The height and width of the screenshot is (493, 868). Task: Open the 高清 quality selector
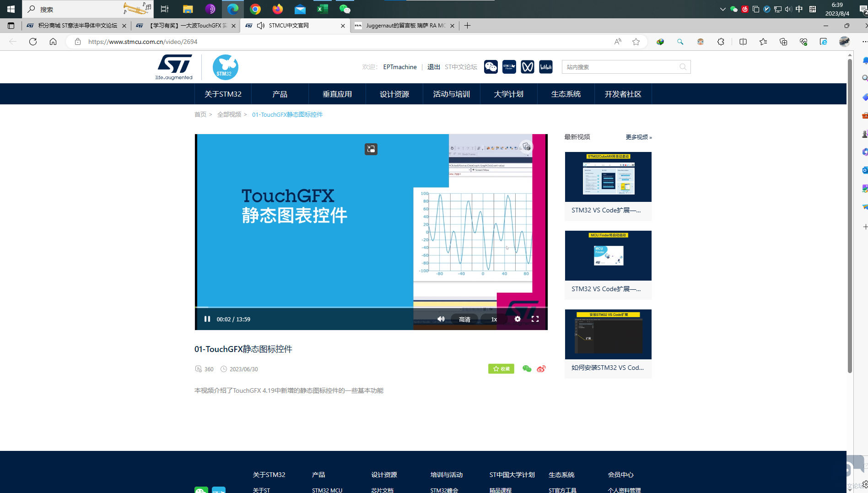point(464,320)
